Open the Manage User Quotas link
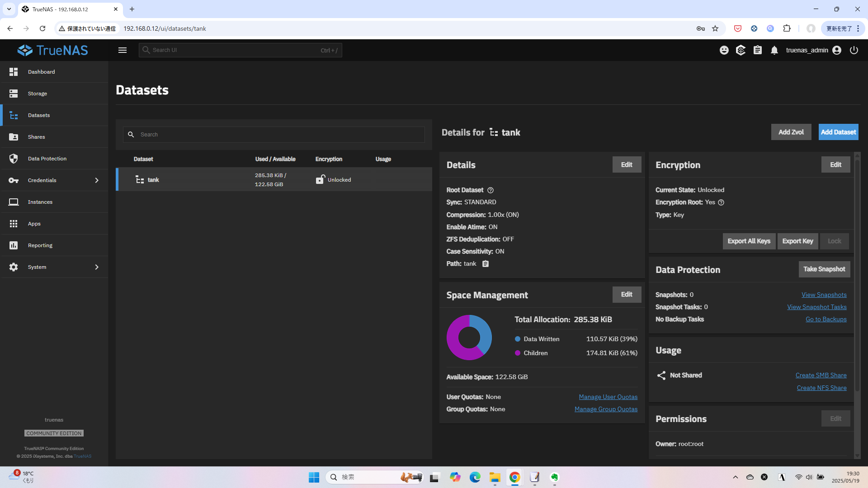 pyautogui.click(x=608, y=397)
